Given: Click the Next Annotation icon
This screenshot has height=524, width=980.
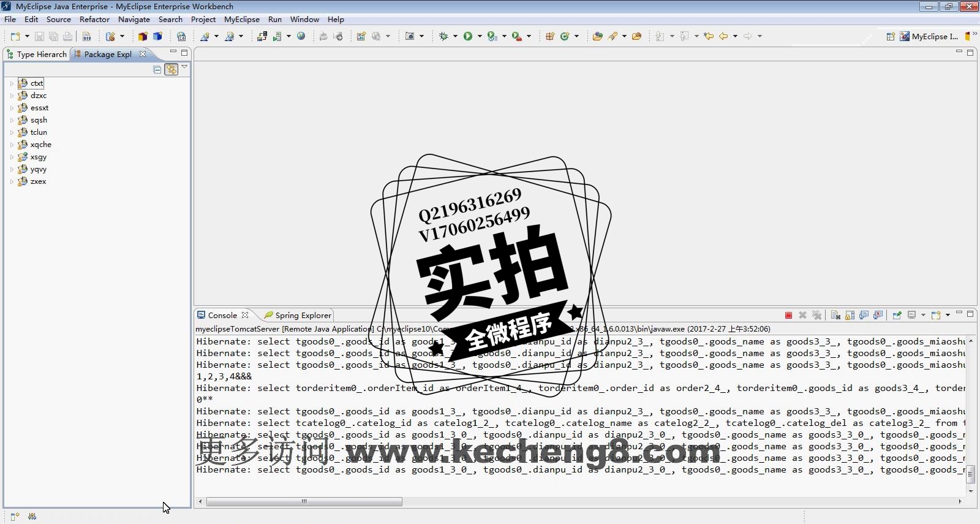Looking at the screenshot, I should (660, 36).
